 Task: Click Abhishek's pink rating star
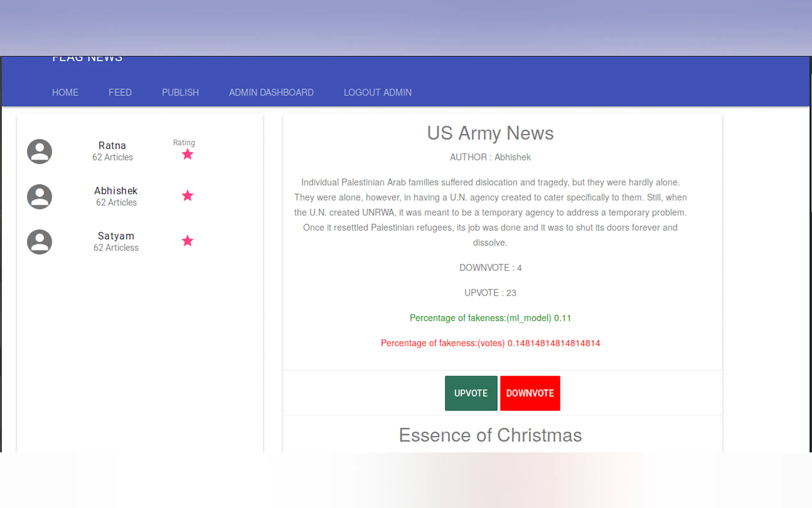click(x=188, y=195)
